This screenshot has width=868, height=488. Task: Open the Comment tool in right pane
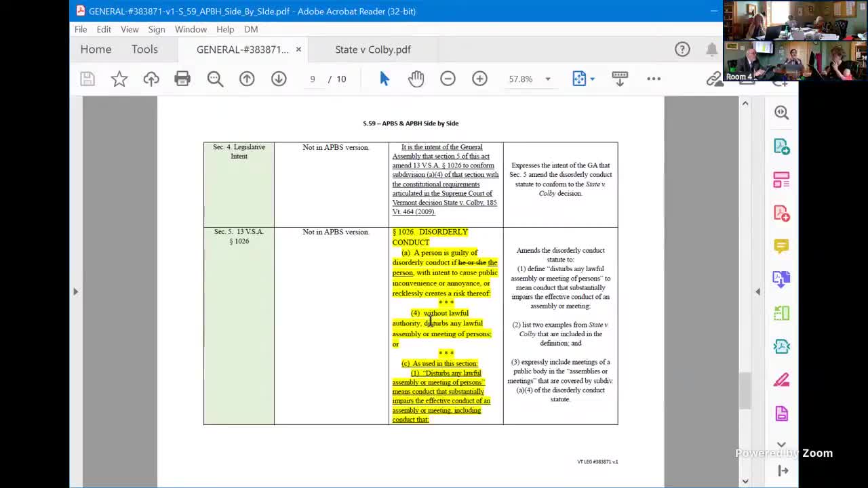pos(781,246)
